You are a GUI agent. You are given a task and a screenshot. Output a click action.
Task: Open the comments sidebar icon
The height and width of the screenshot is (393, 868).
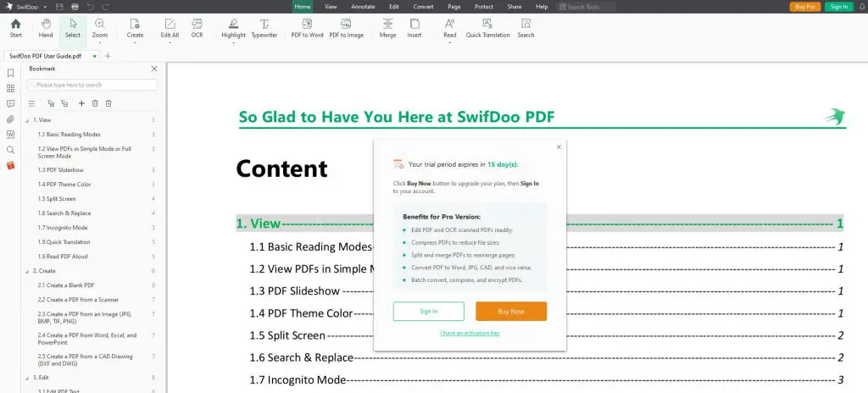(10, 103)
